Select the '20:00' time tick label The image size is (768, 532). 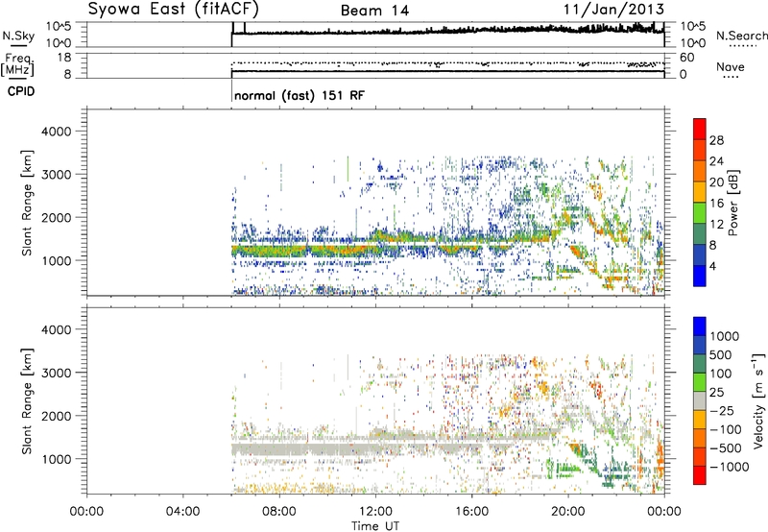568,512
